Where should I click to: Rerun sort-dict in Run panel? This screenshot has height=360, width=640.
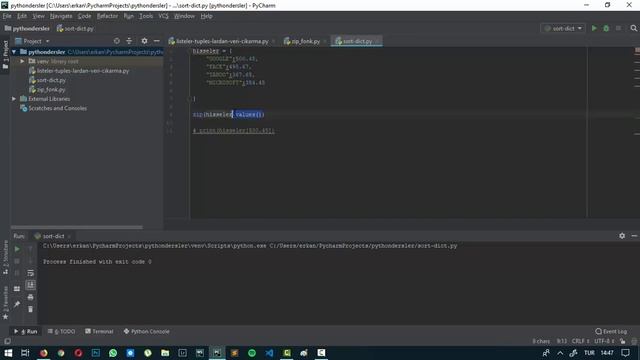pos(17,249)
